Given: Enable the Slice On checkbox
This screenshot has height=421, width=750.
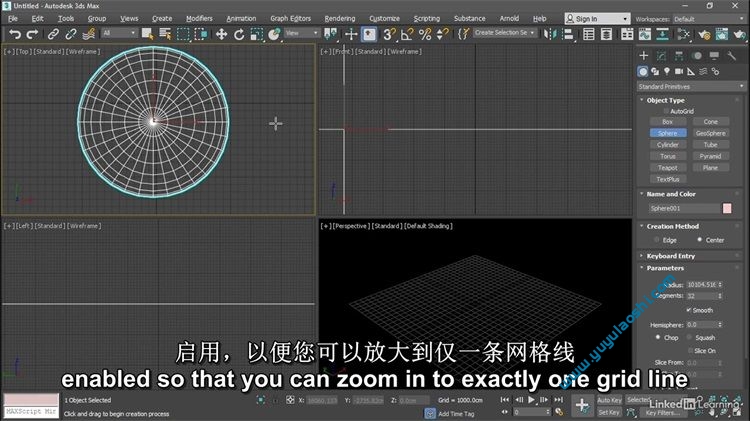Looking at the screenshot, I should [x=690, y=351].
